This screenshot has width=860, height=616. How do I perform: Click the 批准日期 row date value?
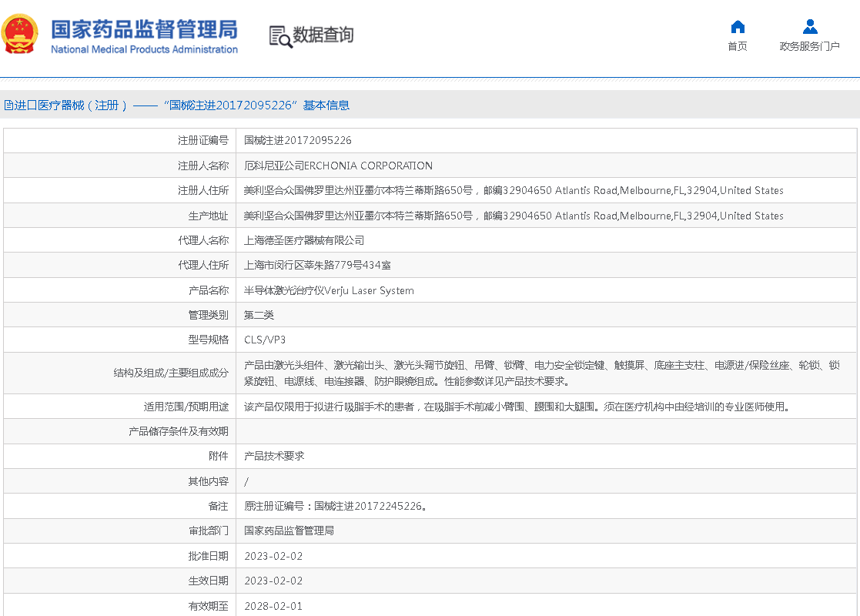[273, 556]
